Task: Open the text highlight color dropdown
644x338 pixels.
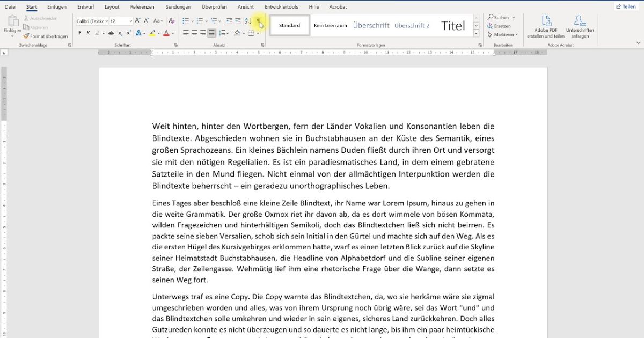Action: 159,33
